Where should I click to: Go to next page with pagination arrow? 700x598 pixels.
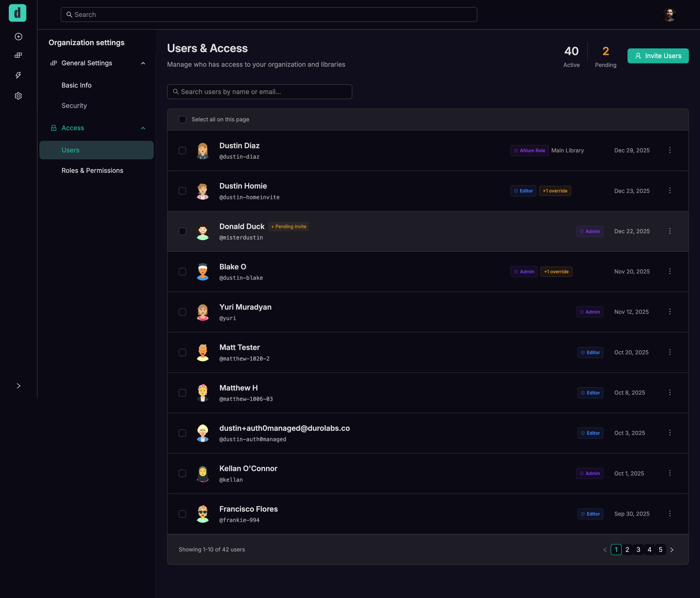[x=672, y=550]
